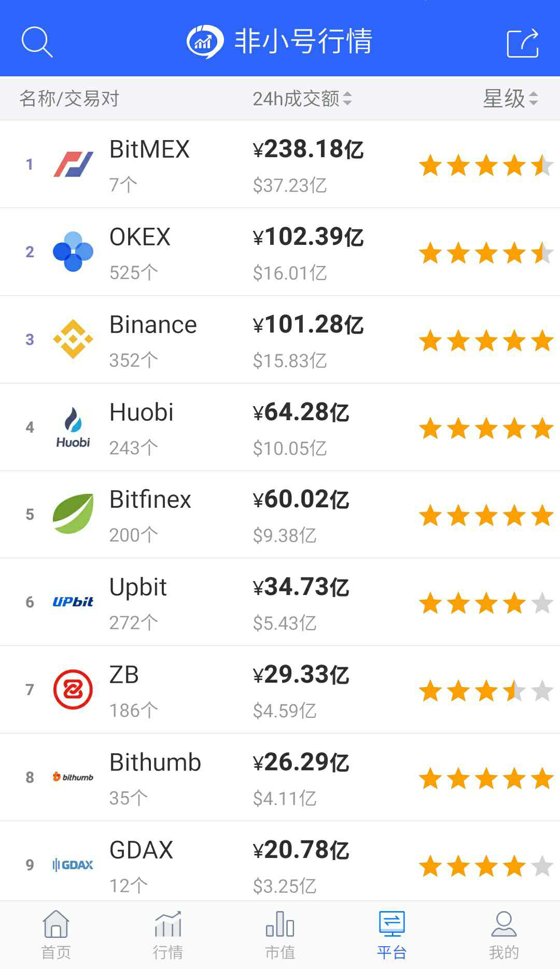
Task: Tap the 非小号行情 header title
Action: tap(303, 41)
